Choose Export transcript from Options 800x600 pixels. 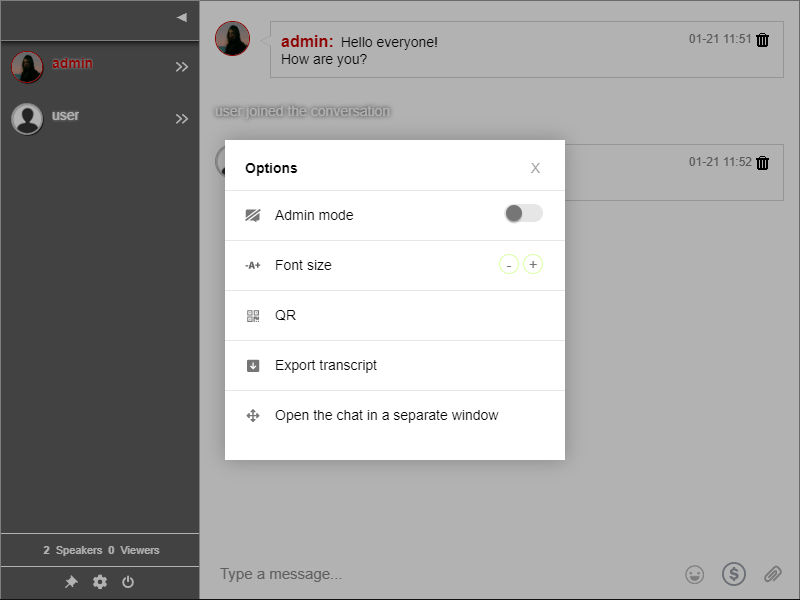[x=325, y=365]
